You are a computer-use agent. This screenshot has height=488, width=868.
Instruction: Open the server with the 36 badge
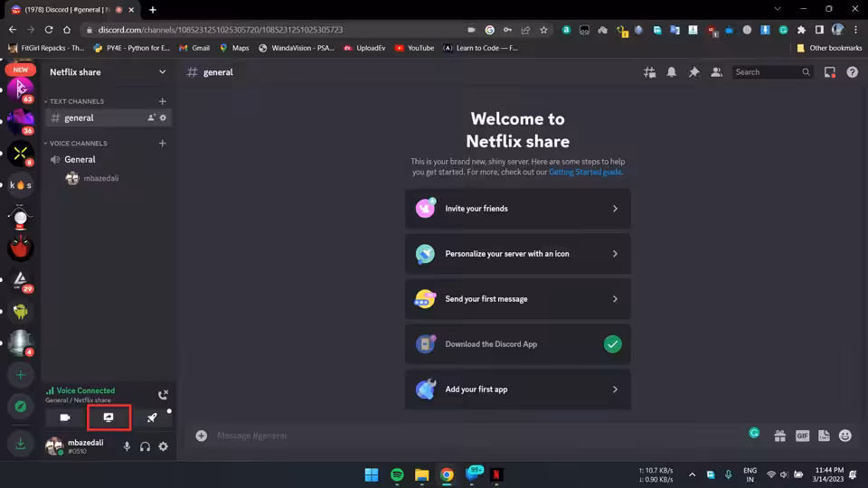tap(21, 122)
